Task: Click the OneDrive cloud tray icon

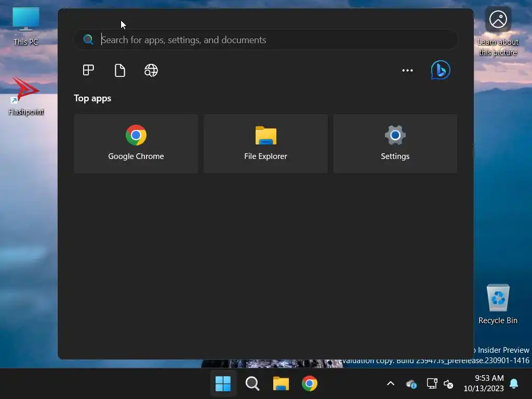Action: (x=411, y=384)
